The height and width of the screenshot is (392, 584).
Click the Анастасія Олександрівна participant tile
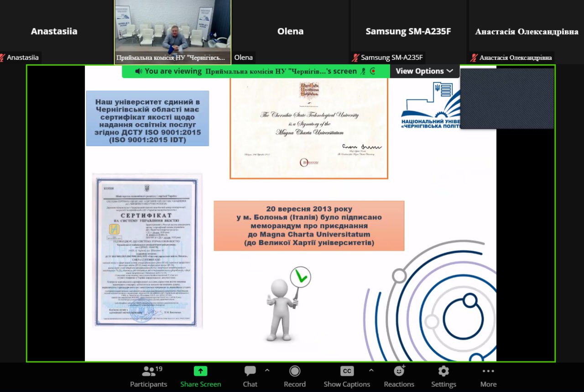[527, 31]
